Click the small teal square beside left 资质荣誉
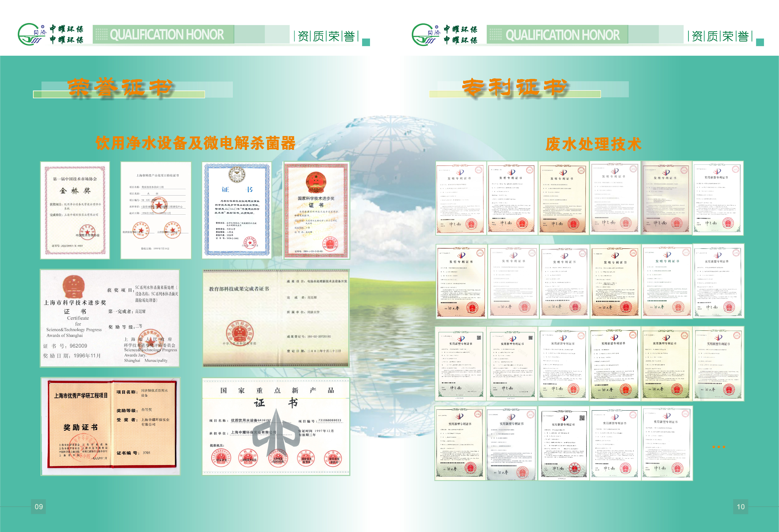The height and width of the screenshot is (532, 779). (366, 42)
